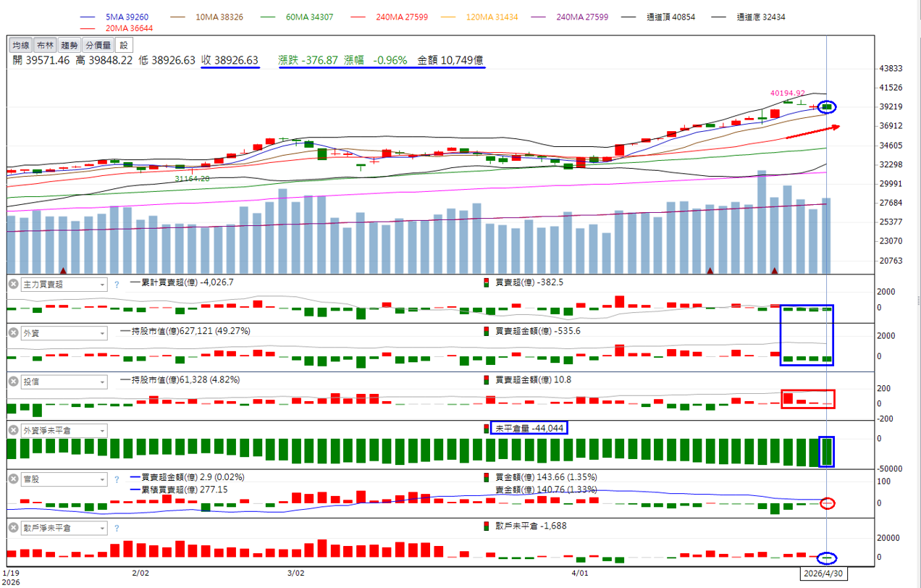Click red-green icon beside 散戶未平倉 -1,688
The image size is (921, 588).
[x=486, y=526]
